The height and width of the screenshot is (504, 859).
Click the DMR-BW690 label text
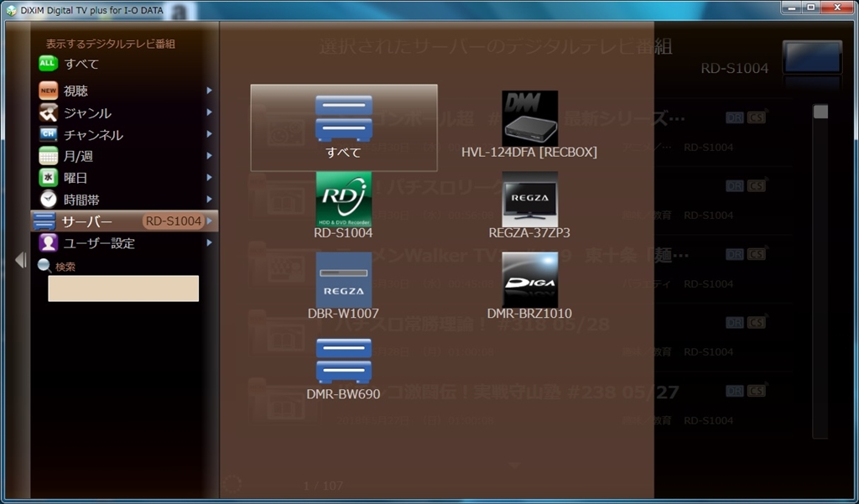[x=343, y=394]
